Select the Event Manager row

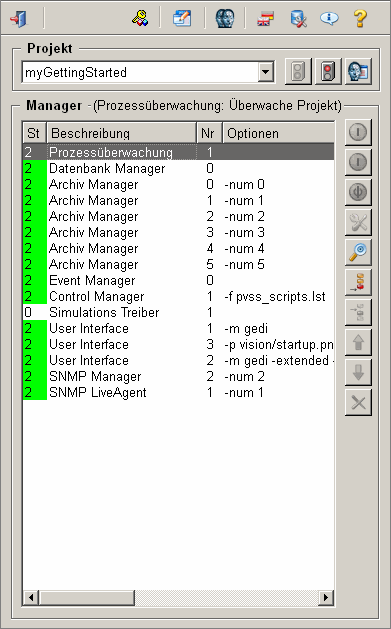(x=178, y=280)
